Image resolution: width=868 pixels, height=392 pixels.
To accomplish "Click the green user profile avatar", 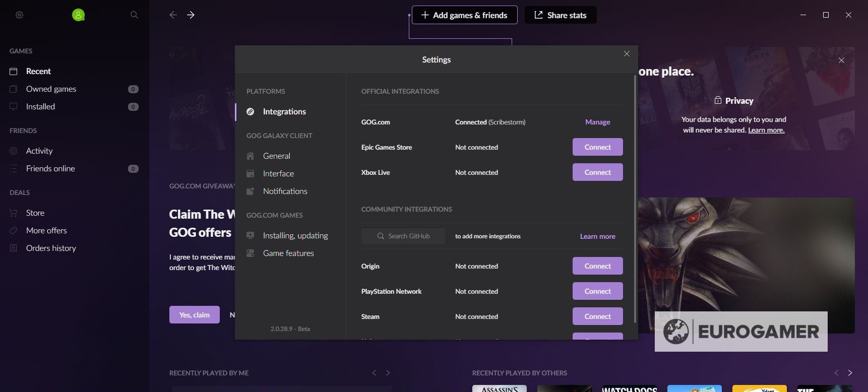I will click(78, 15).
